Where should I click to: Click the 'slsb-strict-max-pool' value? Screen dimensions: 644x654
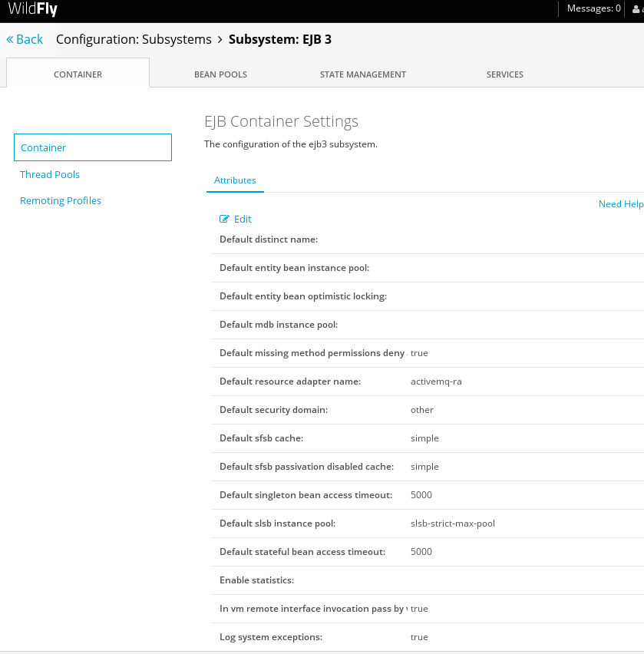pyautogui.click(x=453, y=523)
